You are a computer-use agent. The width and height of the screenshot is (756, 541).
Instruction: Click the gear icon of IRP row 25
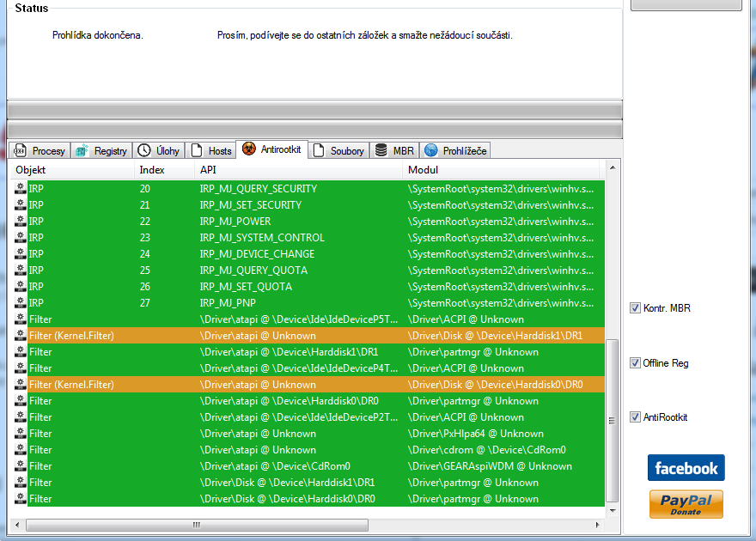tap(21, 270)
